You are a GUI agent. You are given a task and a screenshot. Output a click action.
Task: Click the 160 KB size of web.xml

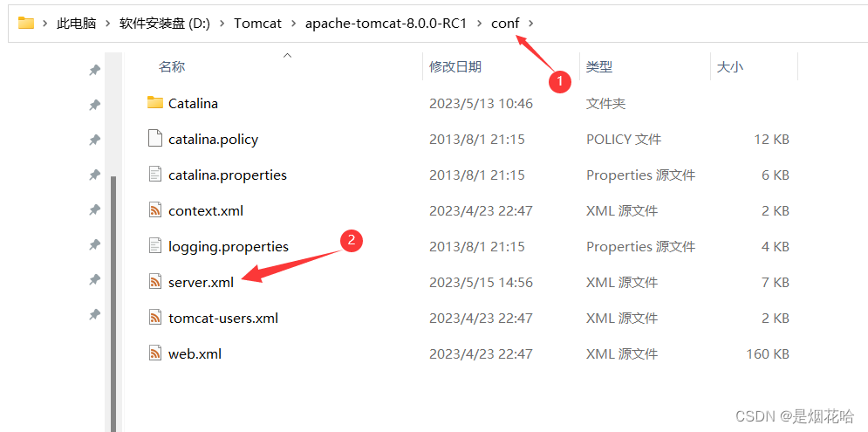click(768, 353)
